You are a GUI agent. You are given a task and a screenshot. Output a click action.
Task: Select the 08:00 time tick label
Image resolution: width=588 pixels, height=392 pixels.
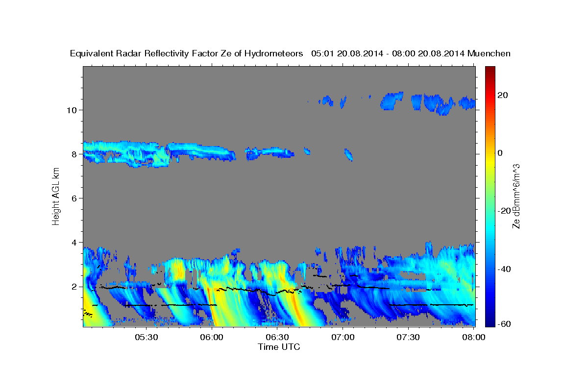tap(474, 337)
